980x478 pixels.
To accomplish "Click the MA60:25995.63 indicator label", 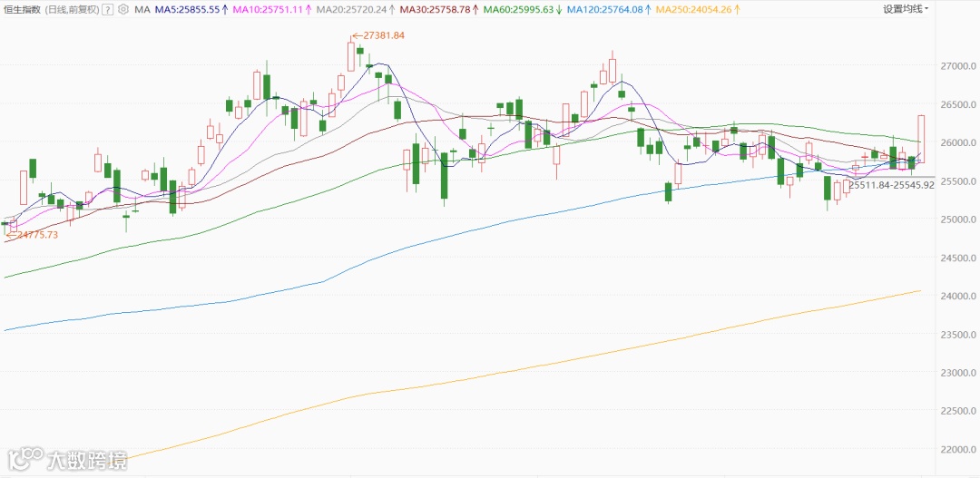I will (522, 9).
